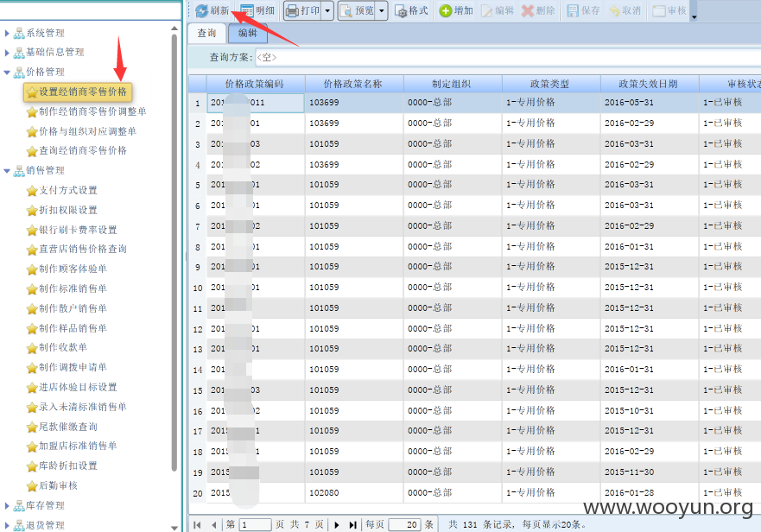Click the sidebar vertical scrollbar down arrow

174,528
